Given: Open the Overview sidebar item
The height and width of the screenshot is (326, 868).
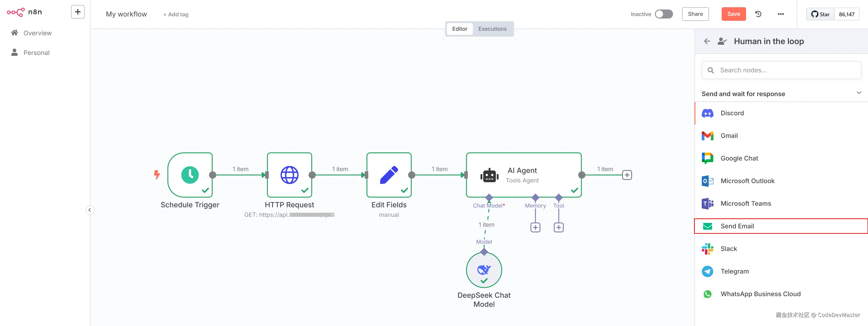Looking at the screenshot, I should click(x=37, y=33).
